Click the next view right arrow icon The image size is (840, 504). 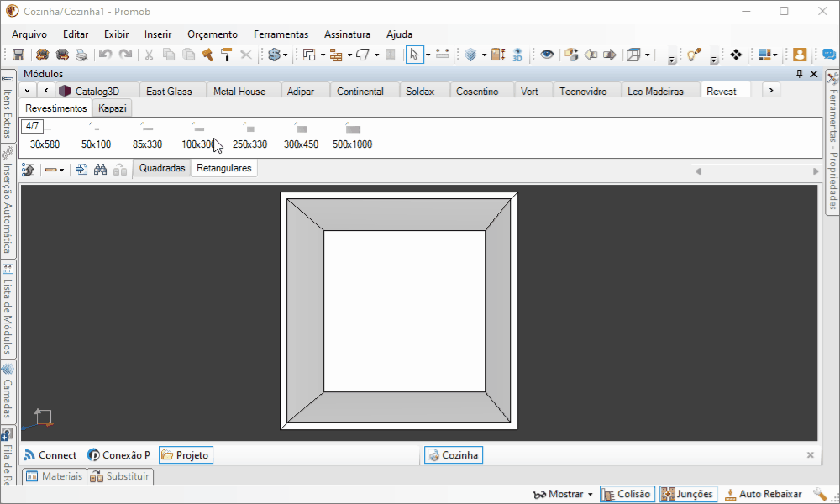point(610,55)
